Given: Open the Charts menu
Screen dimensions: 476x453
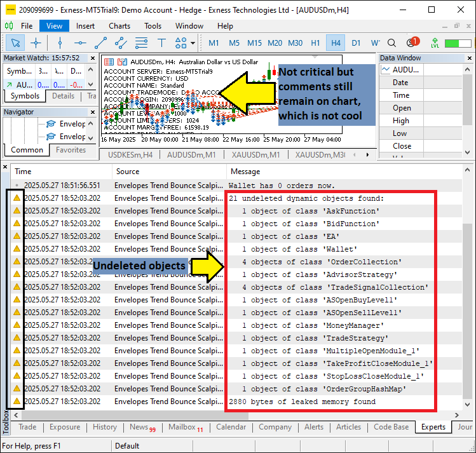Looking at the screenshot, I should (119, 26).
